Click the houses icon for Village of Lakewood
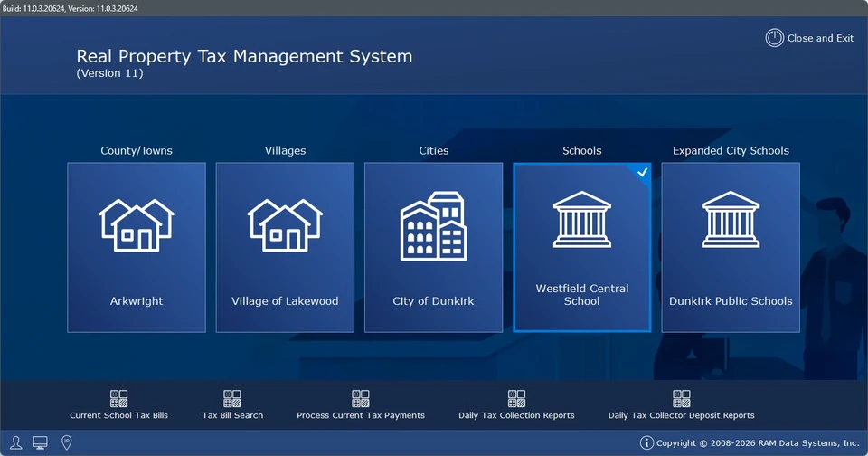Viewport: 868px width, 456px height. click(x=285, y=225)
